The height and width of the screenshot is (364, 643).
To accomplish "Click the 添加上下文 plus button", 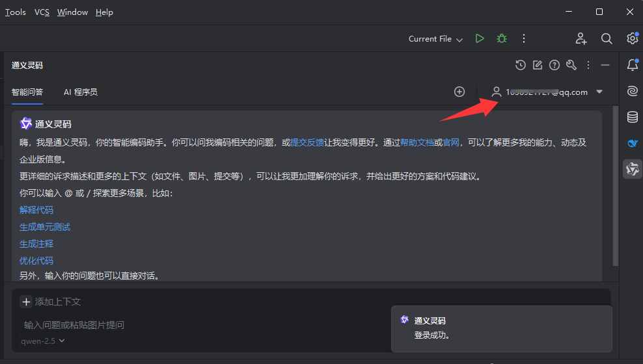I will click(x=26, y=302).
